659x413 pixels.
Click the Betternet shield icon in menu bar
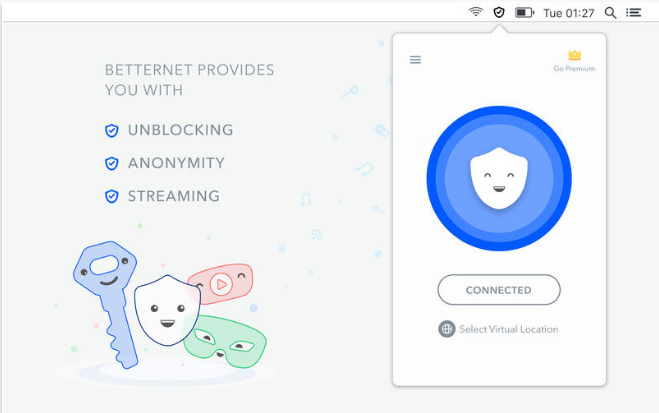tap(499, 13)
